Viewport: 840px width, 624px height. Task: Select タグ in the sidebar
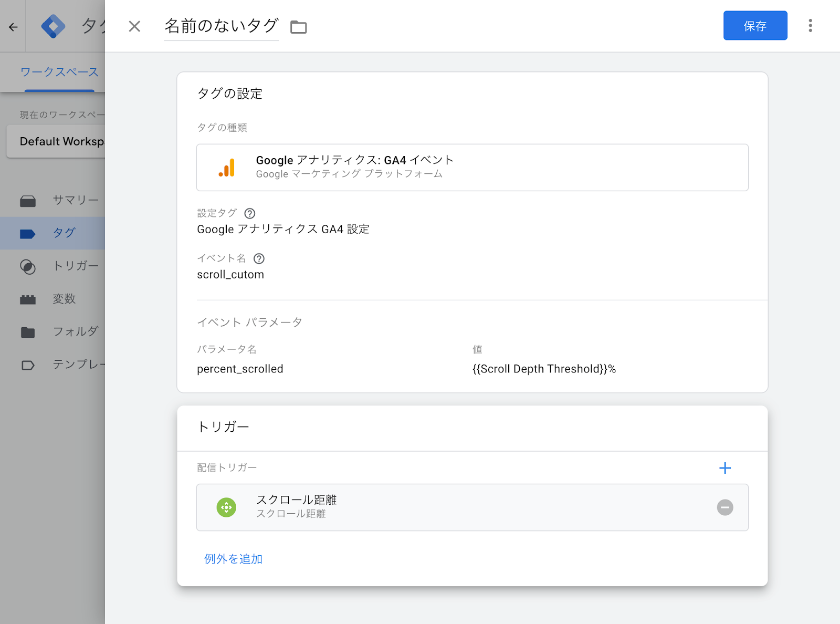tap(64, 233)
